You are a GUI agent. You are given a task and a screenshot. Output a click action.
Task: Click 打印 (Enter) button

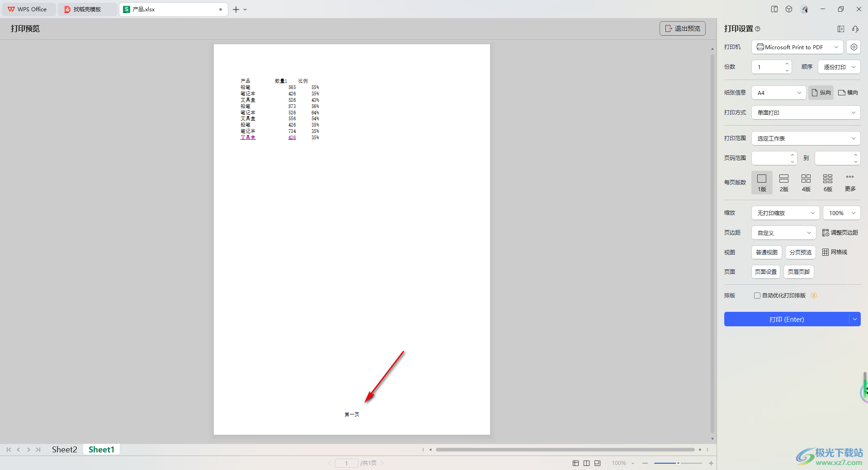pos(787,319)
